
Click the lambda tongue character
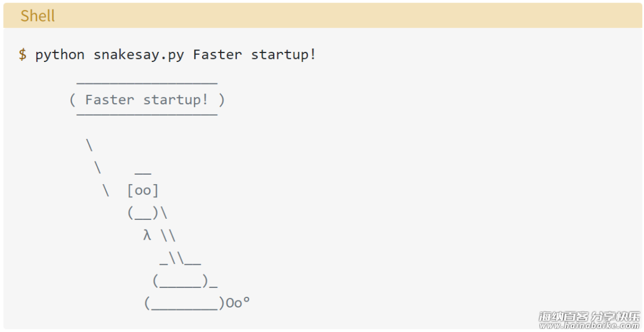click(147, 235)
